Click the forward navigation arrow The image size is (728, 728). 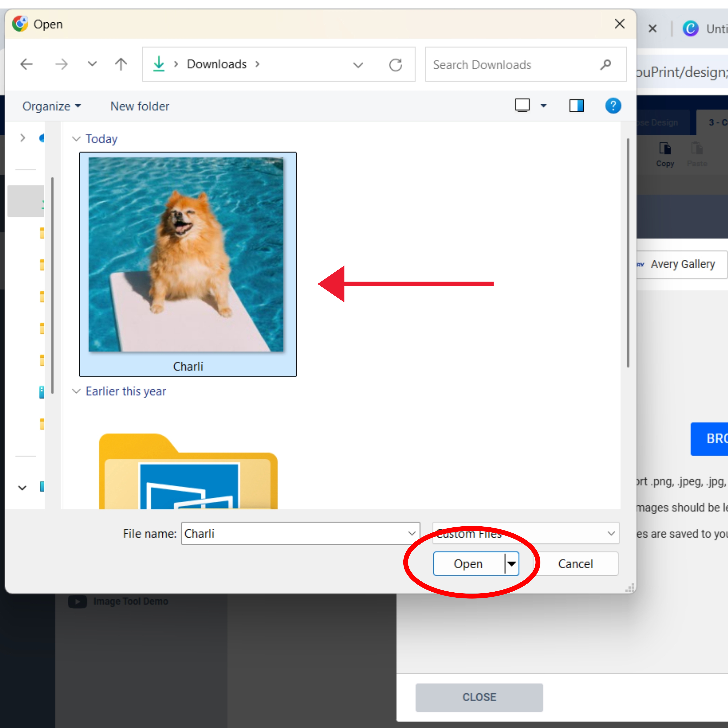61,64
